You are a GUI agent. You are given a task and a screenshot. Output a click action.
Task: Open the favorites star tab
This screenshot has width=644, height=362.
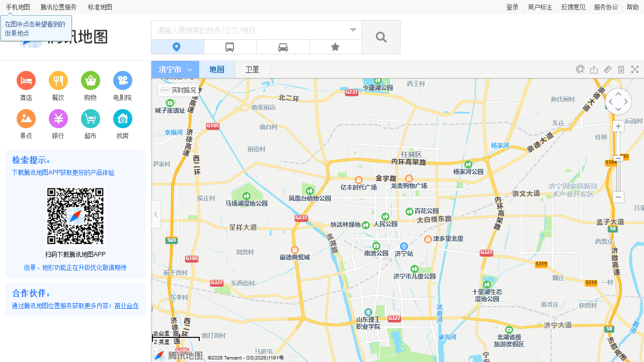336,47
